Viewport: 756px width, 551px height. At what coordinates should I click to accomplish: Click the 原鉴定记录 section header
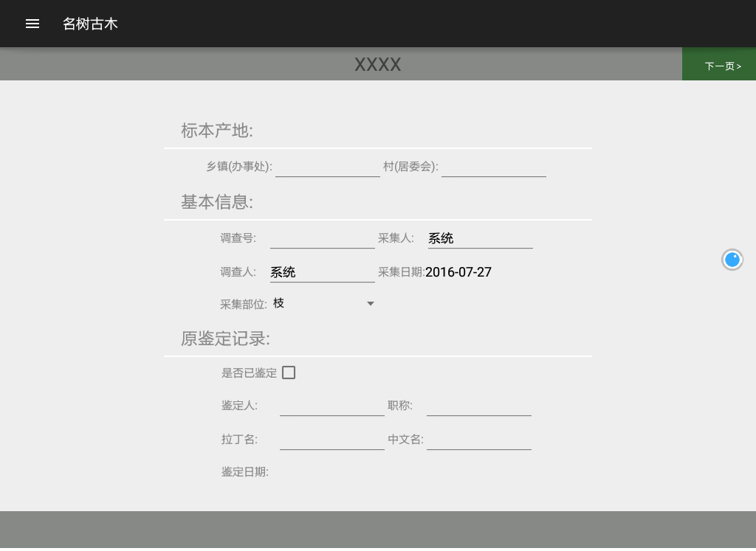[225, 339]
